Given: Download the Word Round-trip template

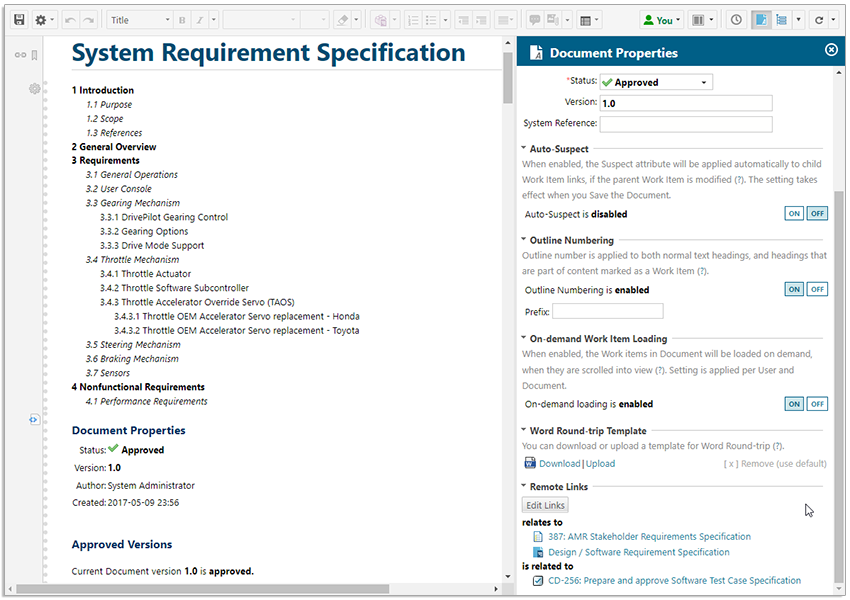Looking at the screenshot, I should click(x=559, y=463).
